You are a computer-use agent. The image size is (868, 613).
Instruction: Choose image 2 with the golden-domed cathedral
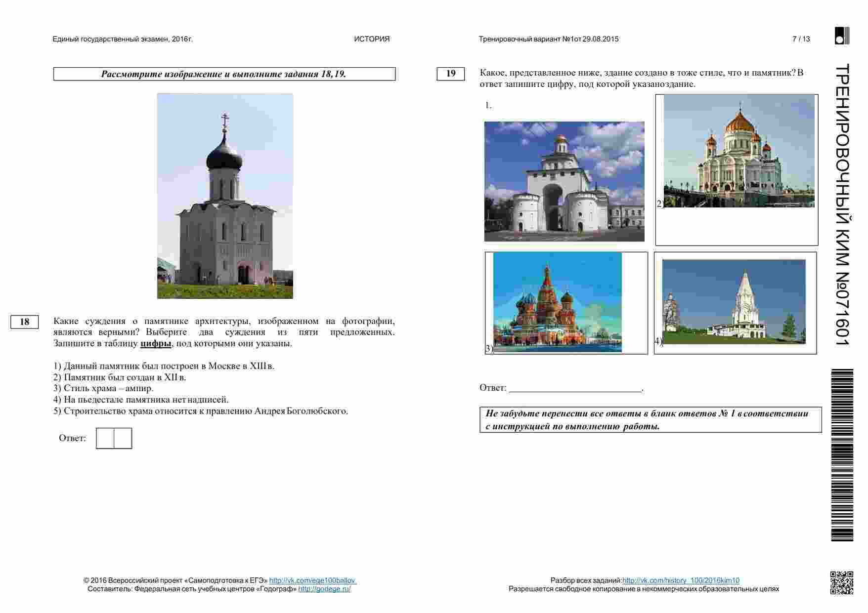(738, 151)
